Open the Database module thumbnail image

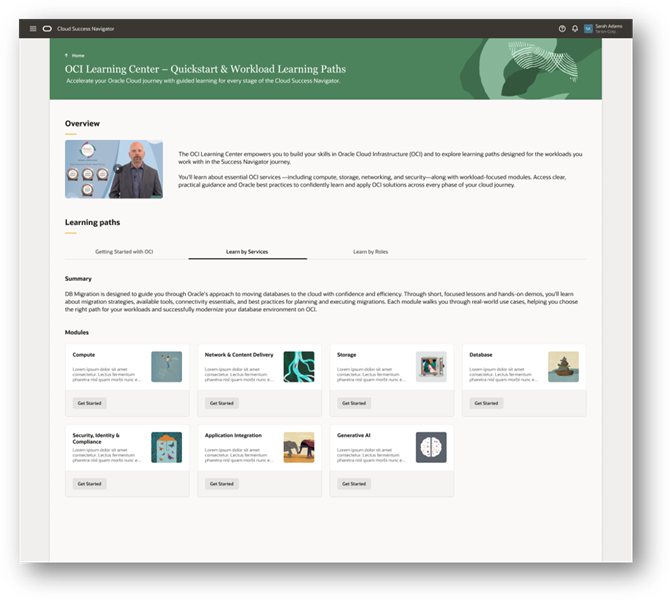564,367
